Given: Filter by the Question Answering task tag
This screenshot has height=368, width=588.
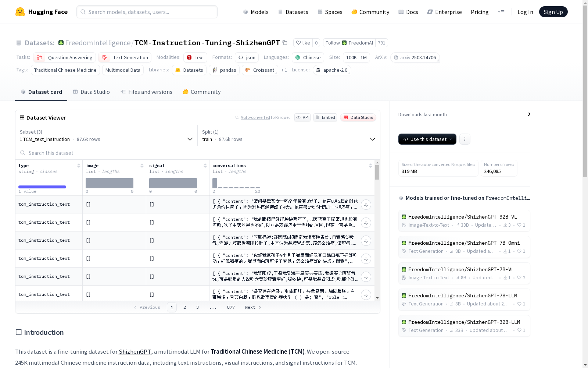Looking at the screenshot, I should coord(65,58).
